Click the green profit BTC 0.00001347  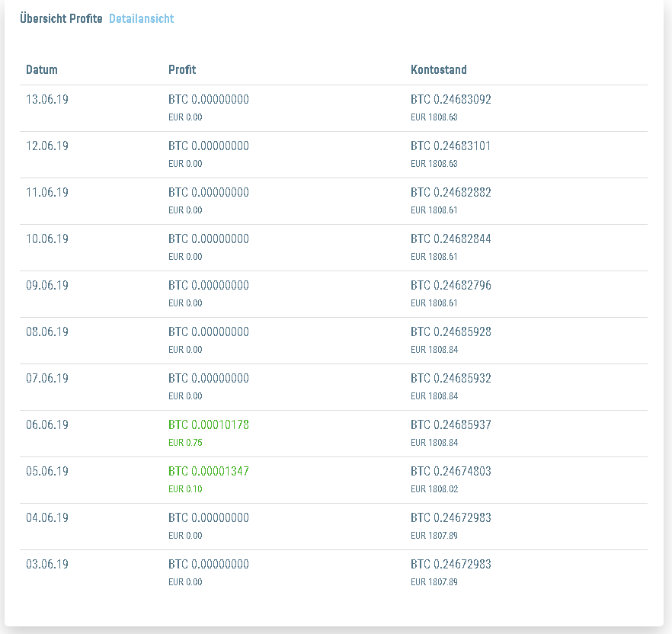pos(209,471)
